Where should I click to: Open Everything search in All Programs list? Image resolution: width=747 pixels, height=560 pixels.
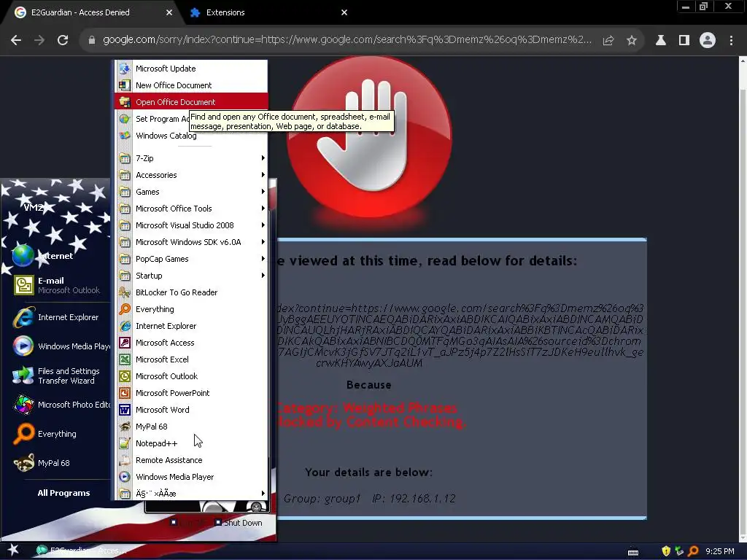pyautogui.click(x=190, y=309)
